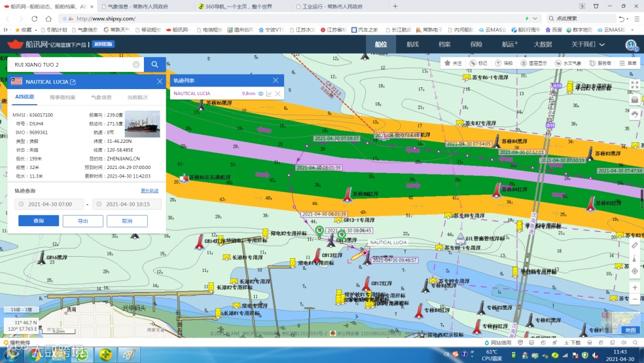Toggle the 水文气象 hydrology weather overlay
This screenshot has width=644, height=363.
click(x=568, y=63)
